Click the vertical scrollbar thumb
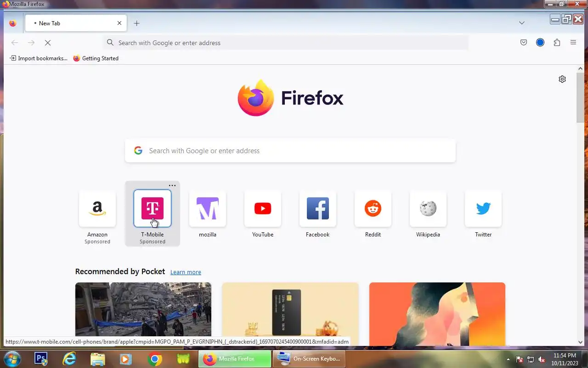This screenshot has height=368, width=588. (x=580, y=98)
